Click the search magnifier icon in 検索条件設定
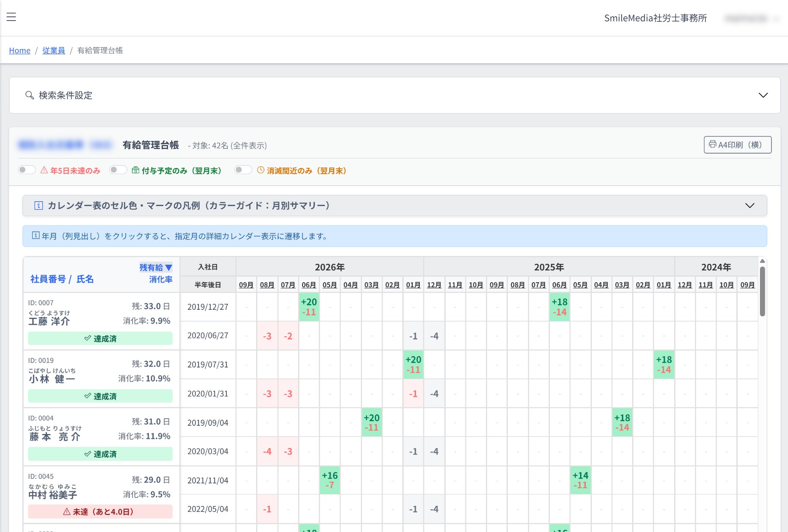This screenshot has height=532, width=788. pyautogui.click(x=29, y=95)
